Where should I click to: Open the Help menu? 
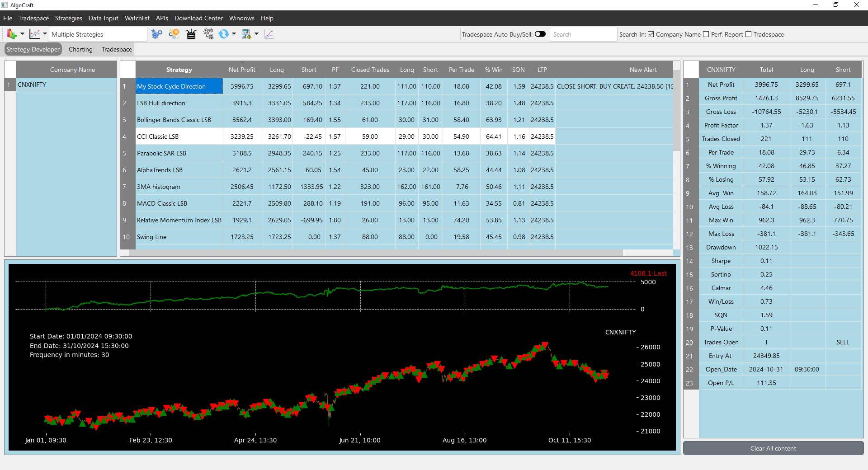(267, 18)
